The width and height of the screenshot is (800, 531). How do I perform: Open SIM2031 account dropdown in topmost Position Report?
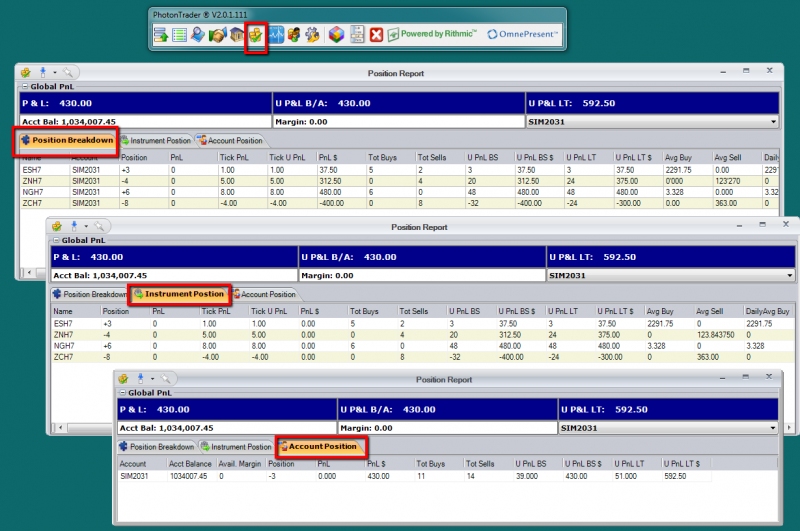773,122
